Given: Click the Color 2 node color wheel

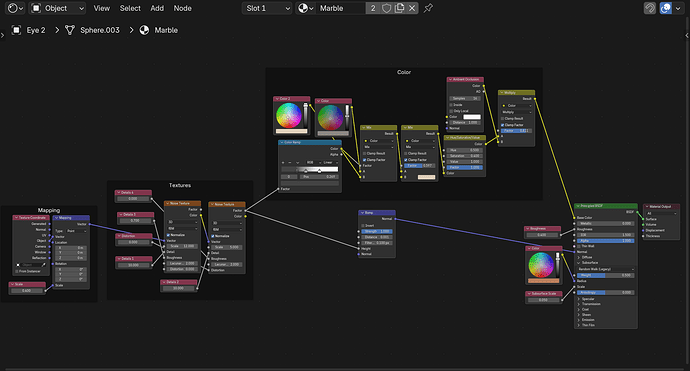Looking at the screenshot, I should [x=289, y=115].
